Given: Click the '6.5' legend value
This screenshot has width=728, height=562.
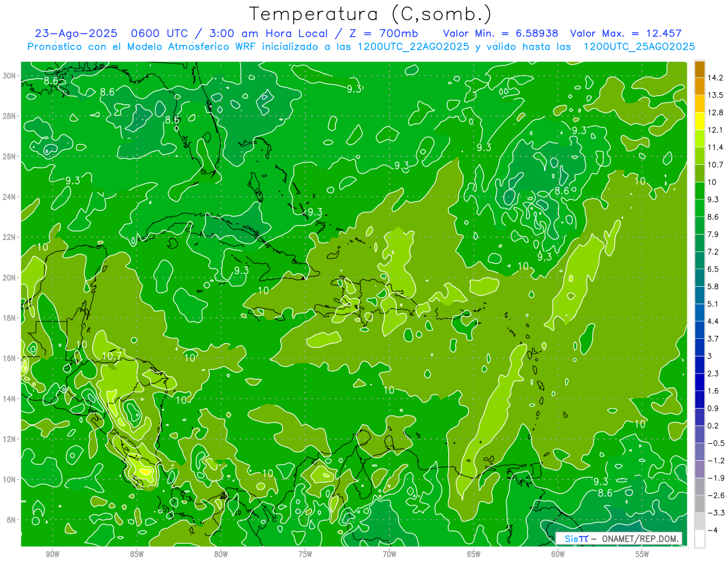Looking at the screenshot, I should [713, 269].
